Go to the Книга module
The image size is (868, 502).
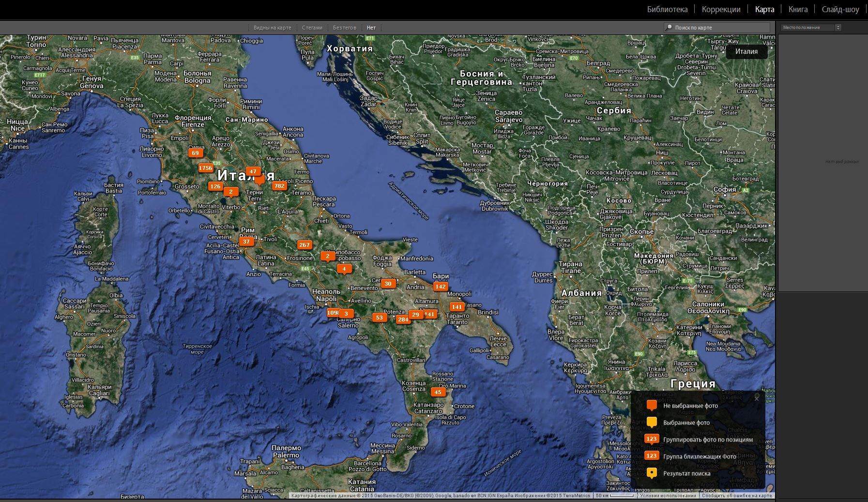tap(798, 9)
